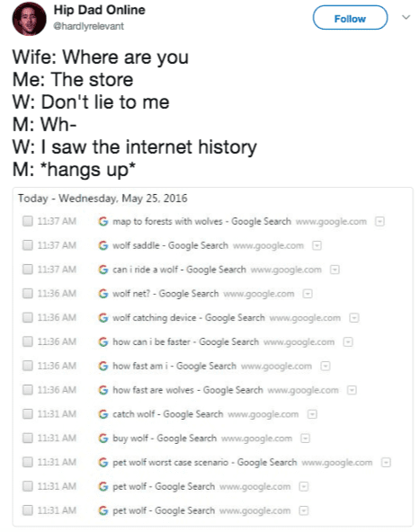Viewport: 420px width, 532px height.
Task: Click Google icon beside 'catch wolf' entry
Action: (103, 414)
